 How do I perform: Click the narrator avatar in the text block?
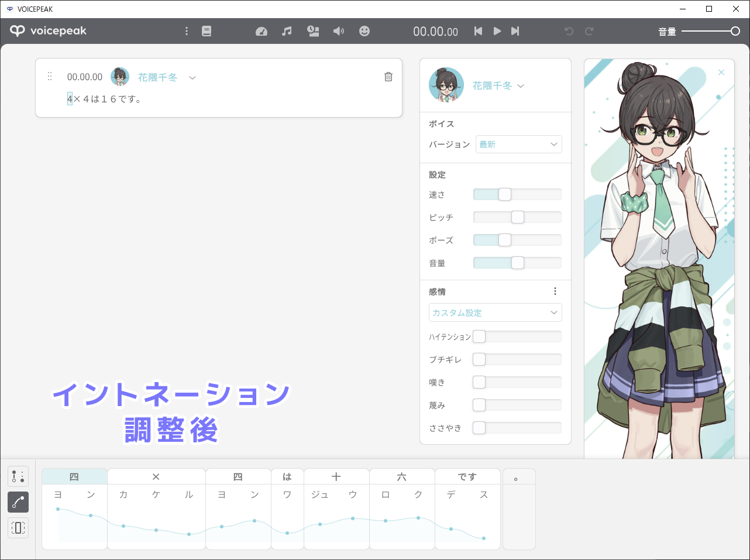120,77
